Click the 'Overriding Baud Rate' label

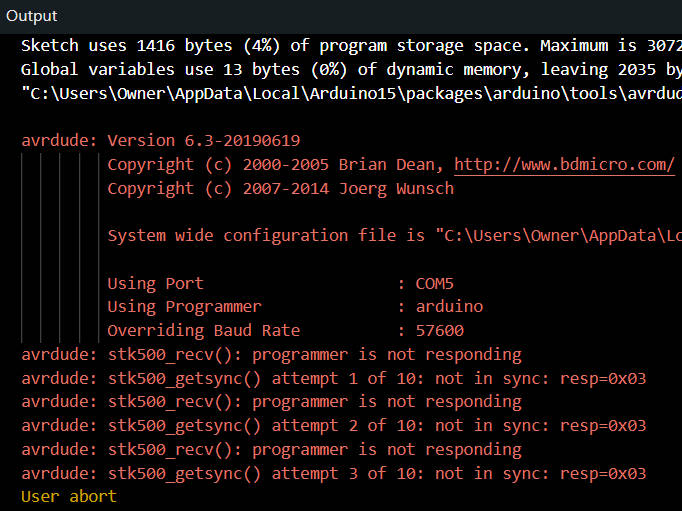(x=203, y=330)
